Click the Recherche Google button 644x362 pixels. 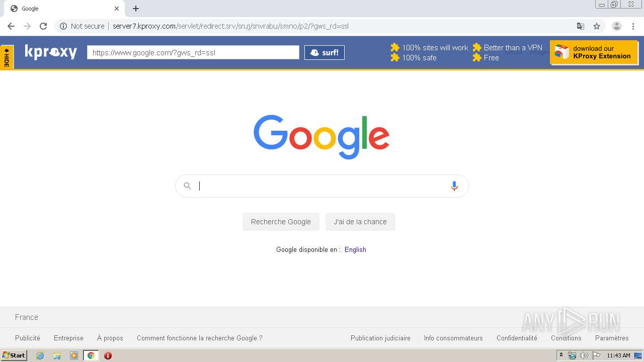coord(281,222)
